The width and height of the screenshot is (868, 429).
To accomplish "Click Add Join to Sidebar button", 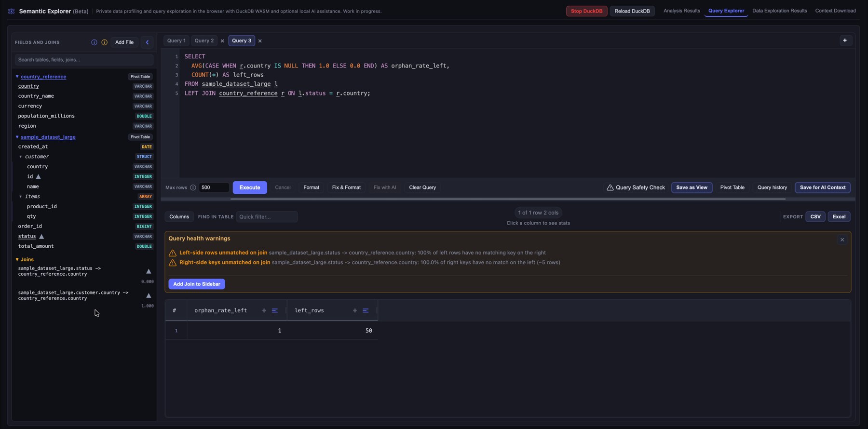I will point(197,284).
